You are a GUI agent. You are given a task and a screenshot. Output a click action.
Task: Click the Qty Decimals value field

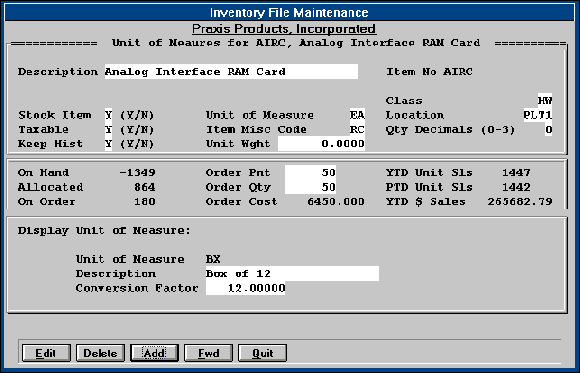point(549,130)
